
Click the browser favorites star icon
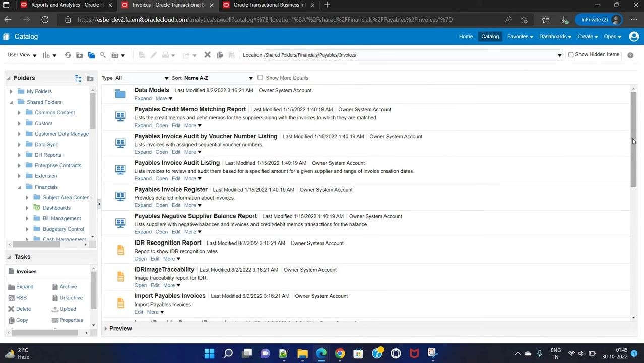545,19
